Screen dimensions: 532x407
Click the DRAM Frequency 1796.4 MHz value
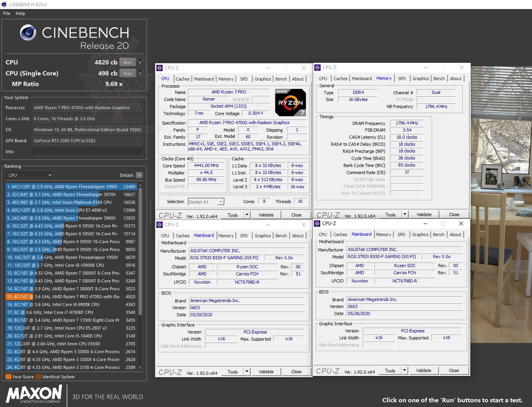coord(407,123)
